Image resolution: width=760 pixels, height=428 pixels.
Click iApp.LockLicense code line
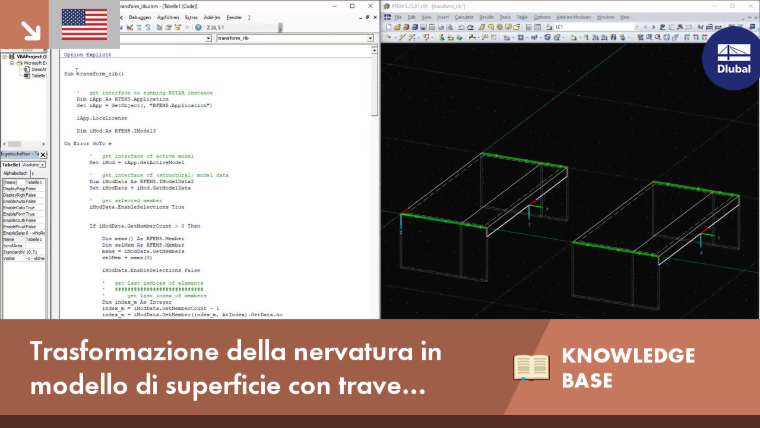pyautogui.click(x=102, y=118)
